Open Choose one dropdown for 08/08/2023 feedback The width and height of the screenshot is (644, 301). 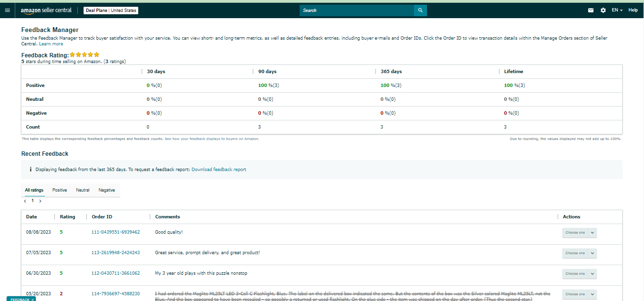(x=579, y=233)
